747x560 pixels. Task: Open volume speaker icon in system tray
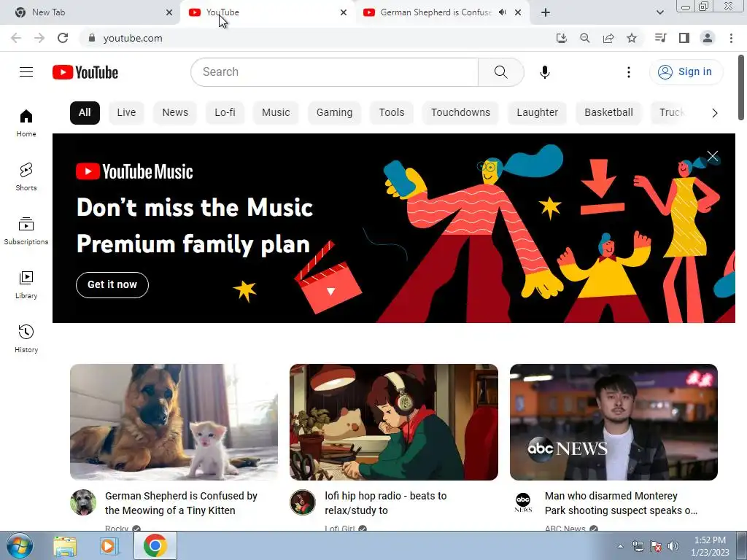[x=673, y=546]
